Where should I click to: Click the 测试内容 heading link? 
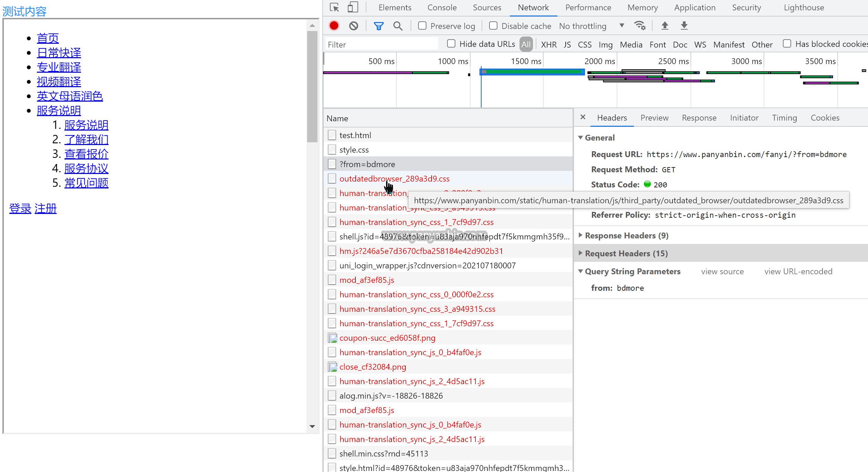(24, 11)
